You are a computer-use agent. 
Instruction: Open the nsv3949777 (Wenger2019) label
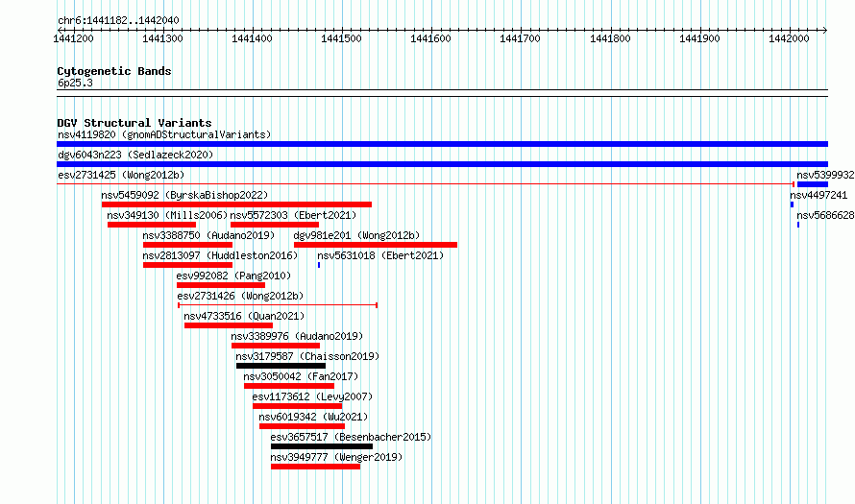(336, 457)
